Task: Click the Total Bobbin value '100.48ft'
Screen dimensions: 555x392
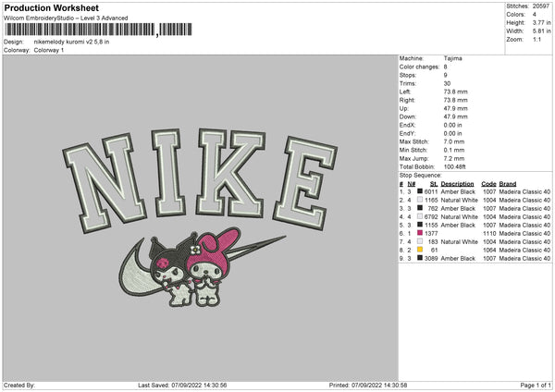Action: pyautogui.click(x=454, y=166)
